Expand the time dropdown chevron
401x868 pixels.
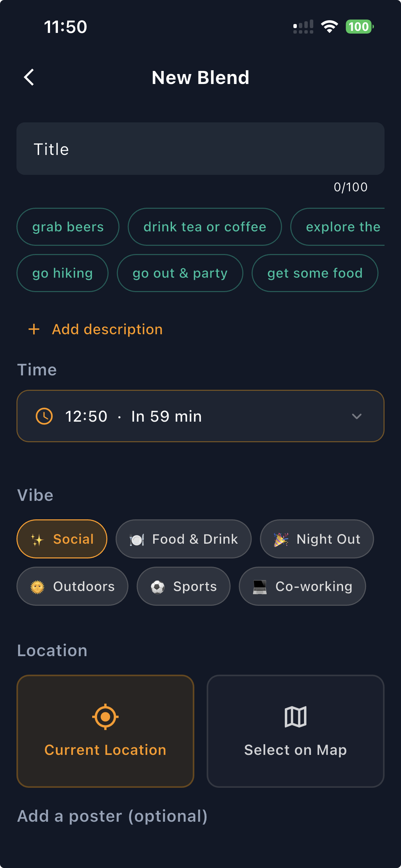(x=357, y=416)
